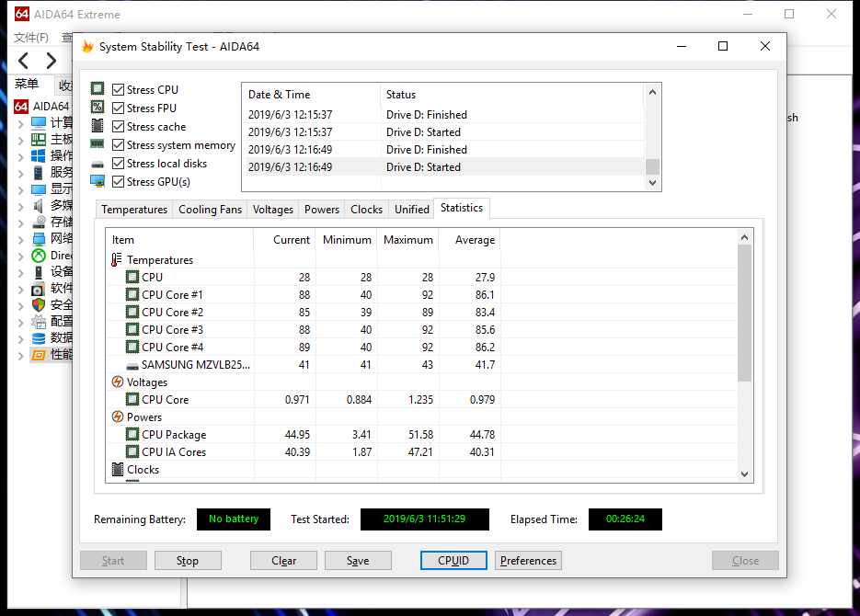Expand the DirectX tree node in main window
Screen dimensions: 860x616
click(21, 257)
